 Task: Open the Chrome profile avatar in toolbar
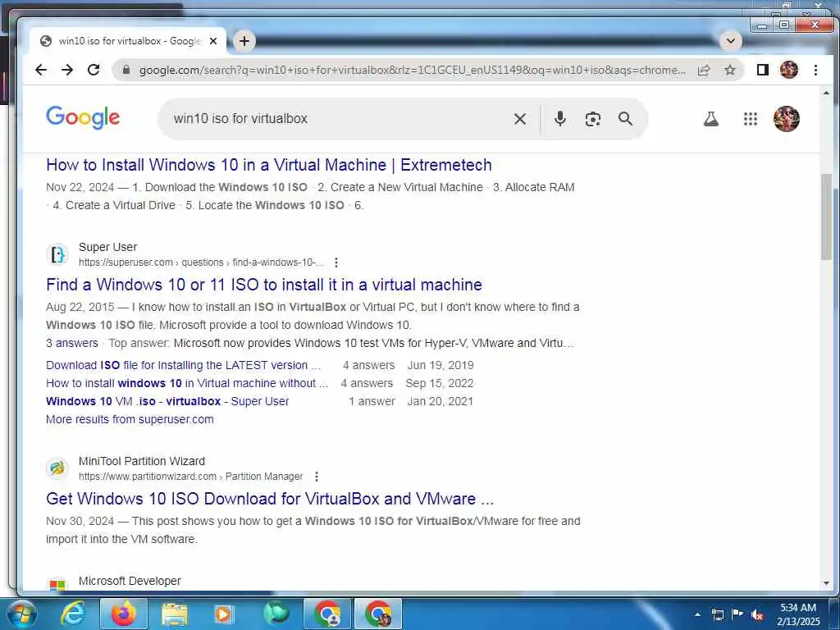tap(788, 70)
